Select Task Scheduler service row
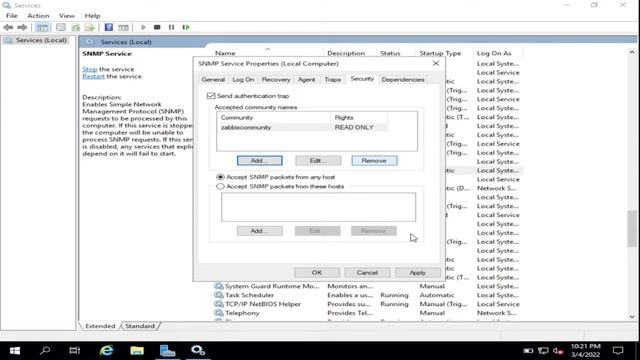This screenshot has height=360, width=640. tap(367, 295)
